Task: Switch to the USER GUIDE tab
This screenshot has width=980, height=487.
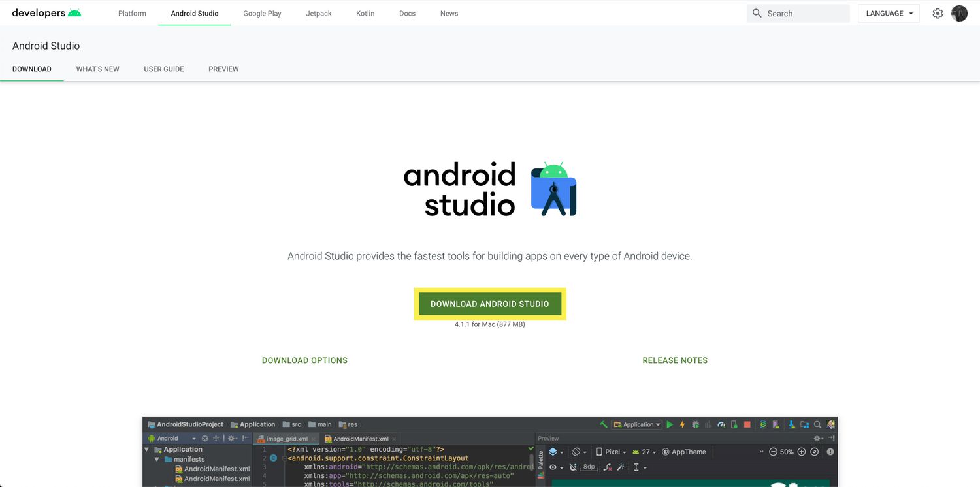Action: (164, 69)
